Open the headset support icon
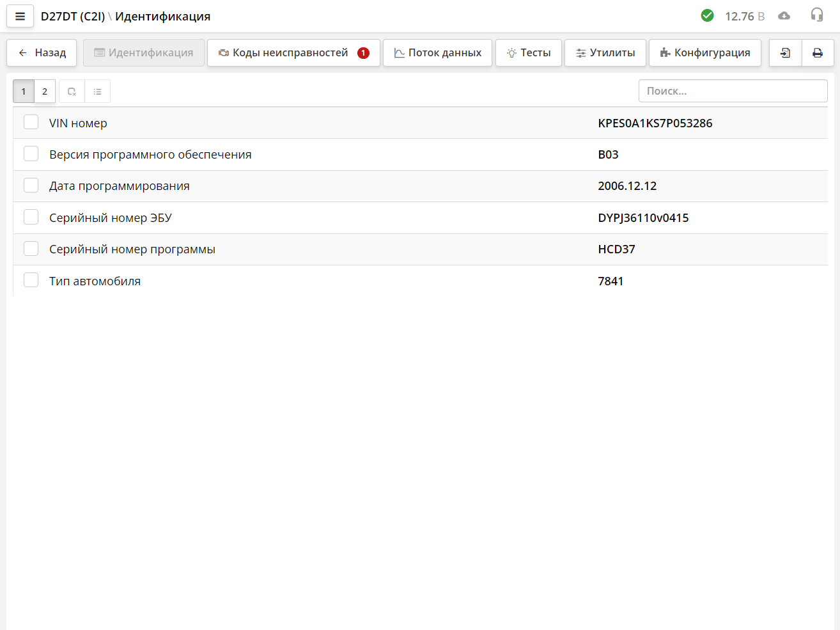 coord(816,15)
